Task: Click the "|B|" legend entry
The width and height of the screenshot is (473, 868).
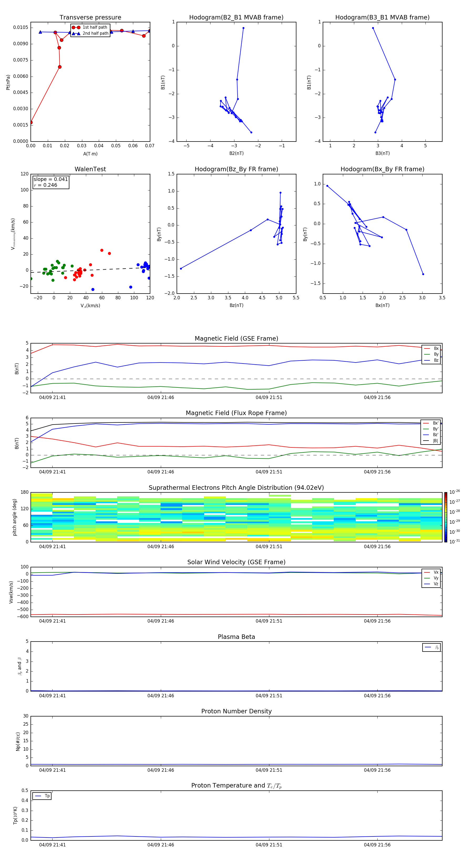Action: pyautogui.click(x=431, y=441)
